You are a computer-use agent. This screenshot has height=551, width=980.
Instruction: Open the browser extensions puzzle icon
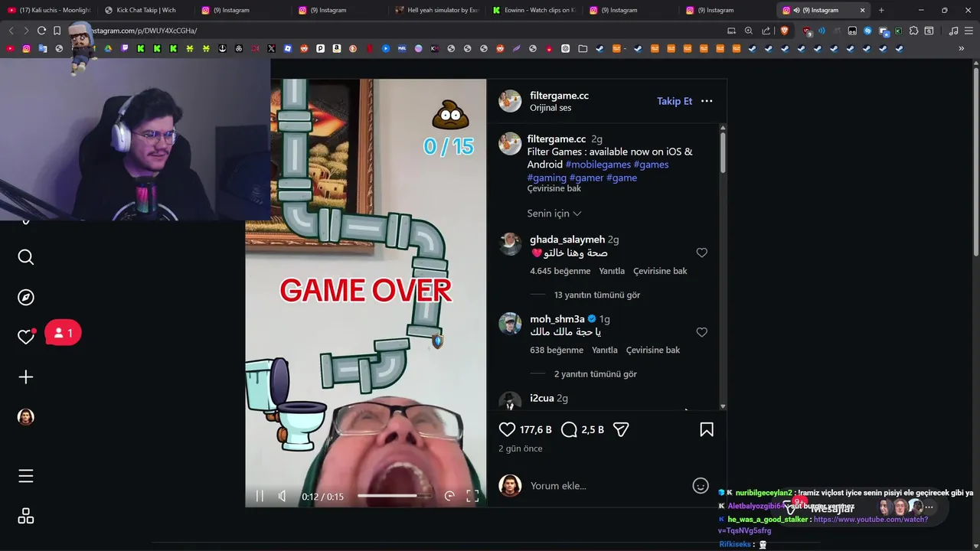pos(913,31)
